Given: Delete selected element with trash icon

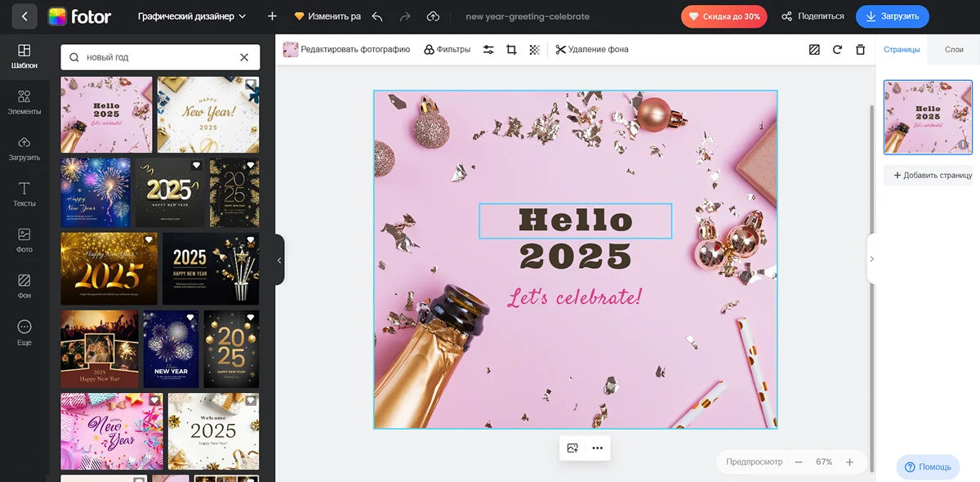Looking at the screenshot, I should pyautogui.click(x=860, y=50).
